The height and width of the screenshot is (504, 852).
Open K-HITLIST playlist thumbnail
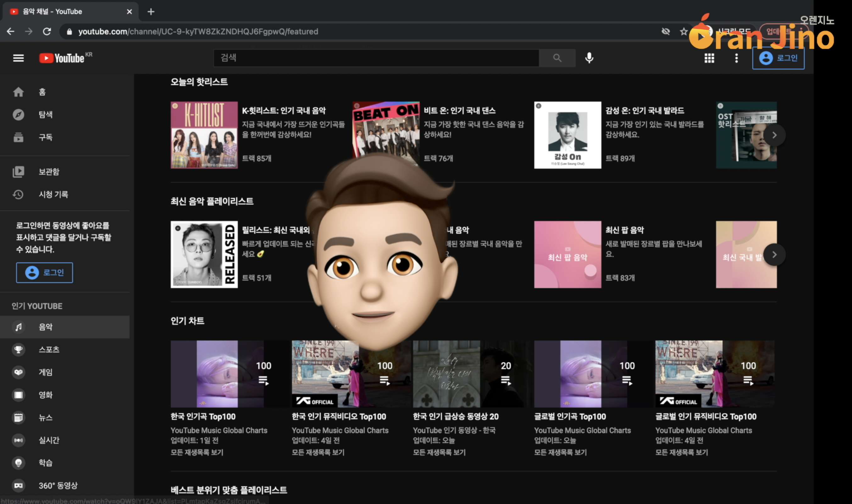point(204,135)
